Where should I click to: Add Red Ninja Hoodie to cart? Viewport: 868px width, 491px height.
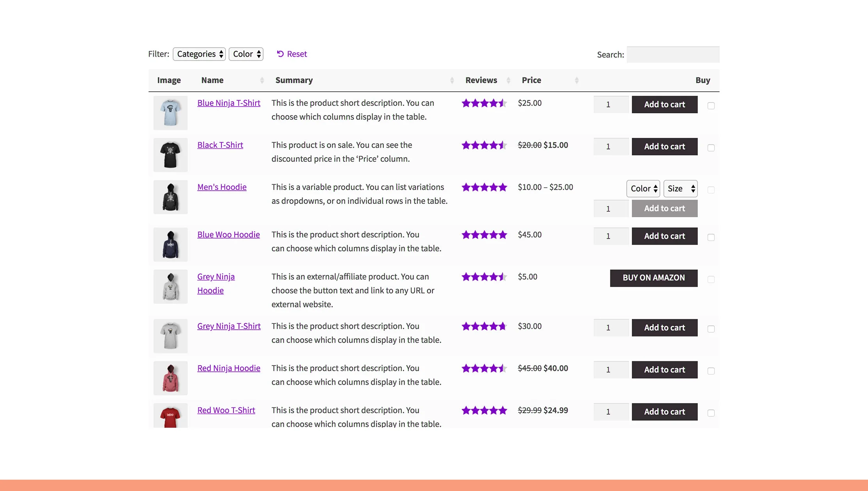(664, 370)
